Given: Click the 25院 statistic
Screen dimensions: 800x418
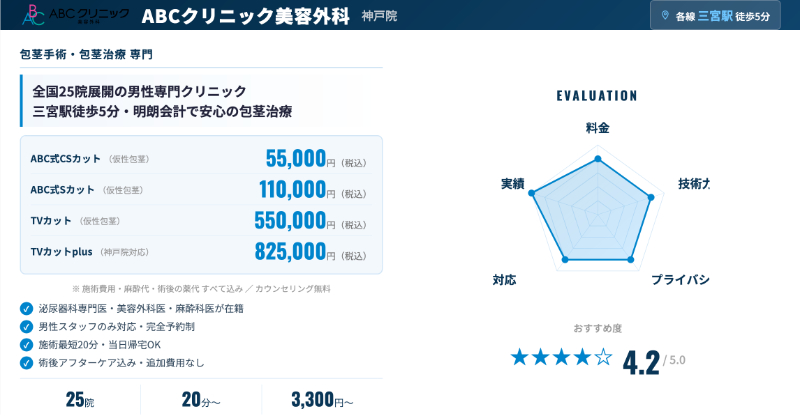Looking at the screenshot, I should 80,400.
